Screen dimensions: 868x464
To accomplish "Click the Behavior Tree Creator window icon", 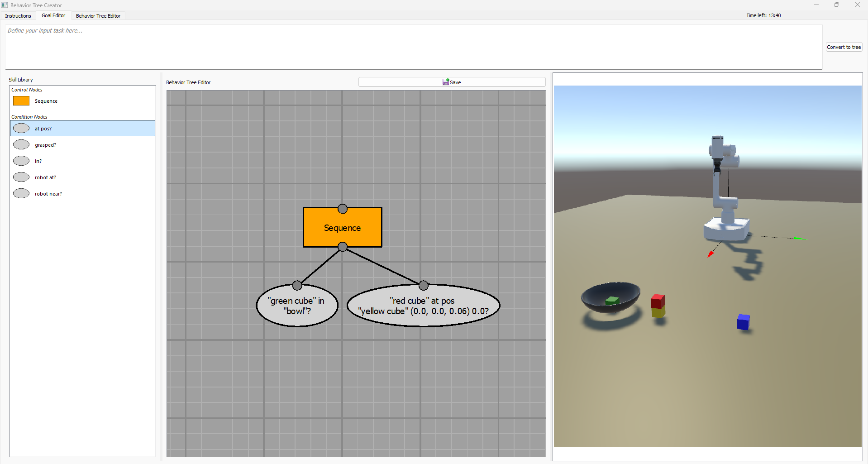I will tap(5, 5).
